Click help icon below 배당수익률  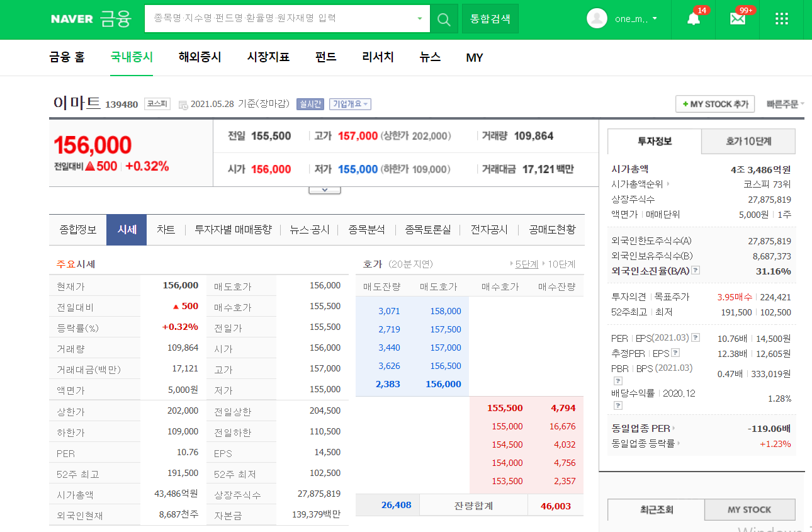click(617, 405)
